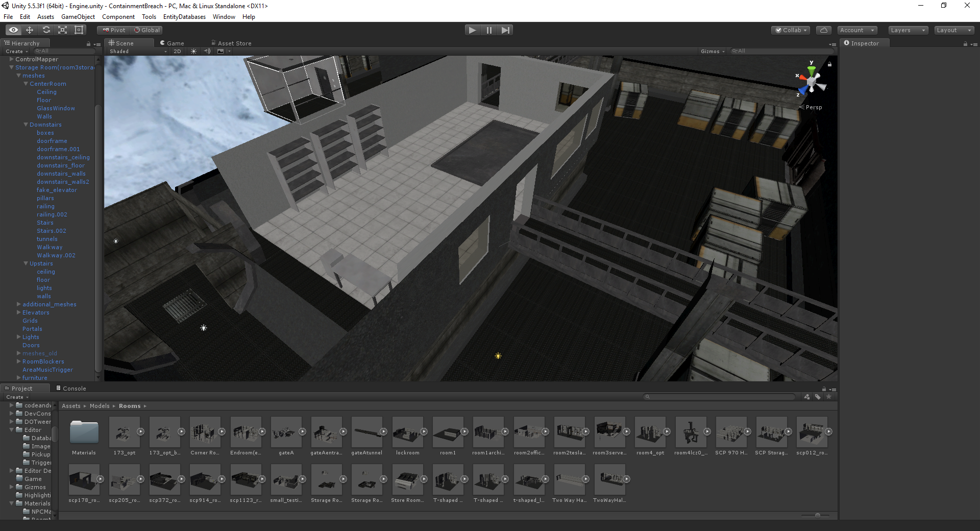This screenshot has height=531, width=980.
Task: Toggle 2D scene view mode
Action: click(x=177, y=51)
